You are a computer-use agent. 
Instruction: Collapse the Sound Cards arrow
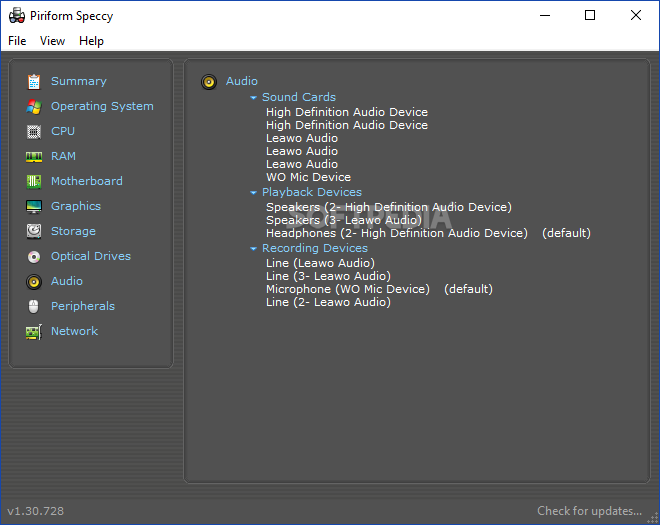253,98
